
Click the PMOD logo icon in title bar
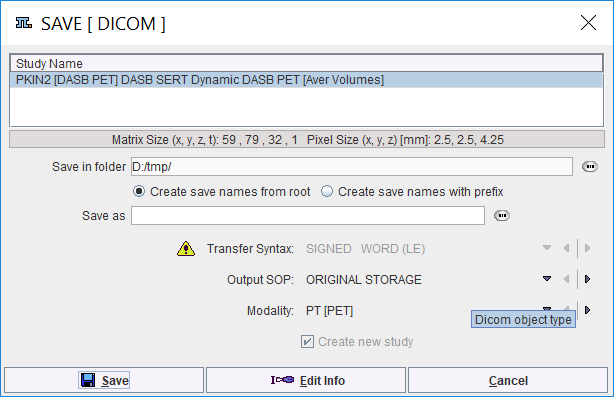point(23,23)
